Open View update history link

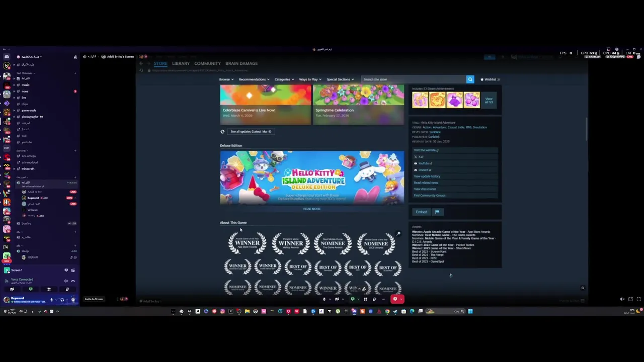[427, 176]
